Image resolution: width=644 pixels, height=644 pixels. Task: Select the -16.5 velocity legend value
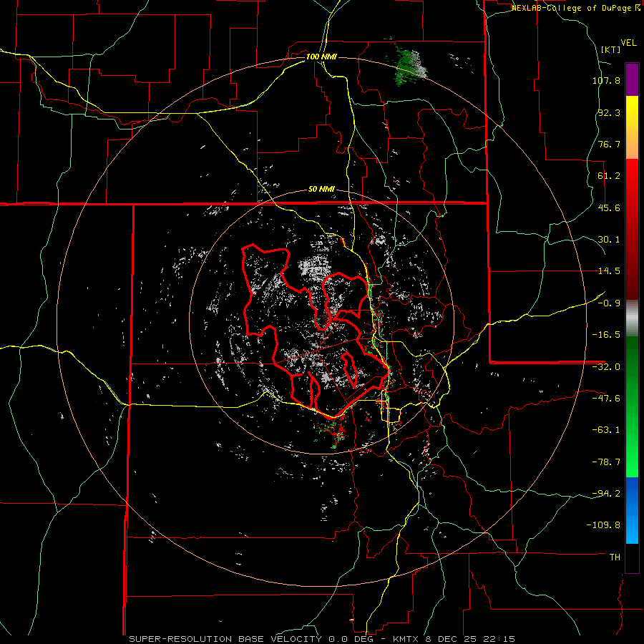[606, 335]
